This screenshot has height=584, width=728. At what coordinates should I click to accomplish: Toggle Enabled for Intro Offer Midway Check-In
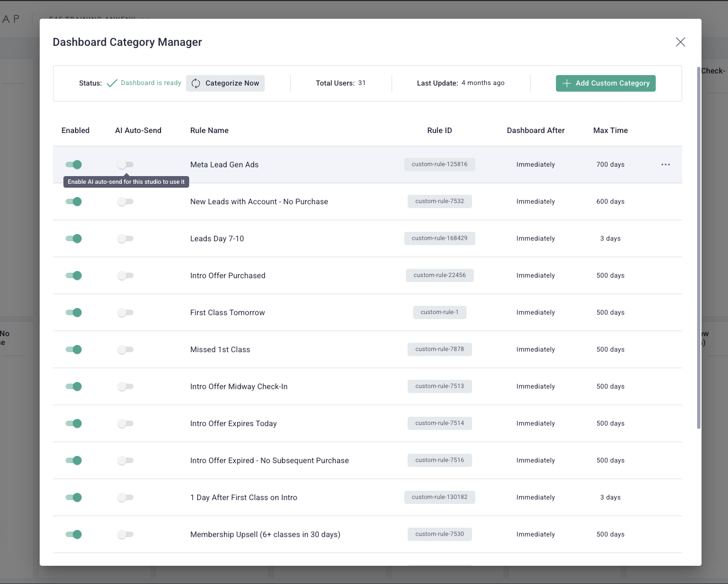coord(73,386)
